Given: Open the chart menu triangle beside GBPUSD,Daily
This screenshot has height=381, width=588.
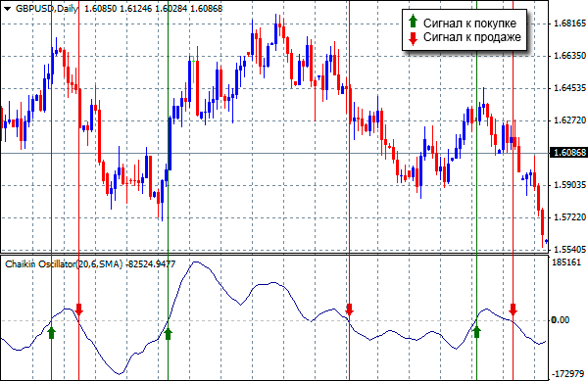Looking at the screenshot, I should pos(7,8).
